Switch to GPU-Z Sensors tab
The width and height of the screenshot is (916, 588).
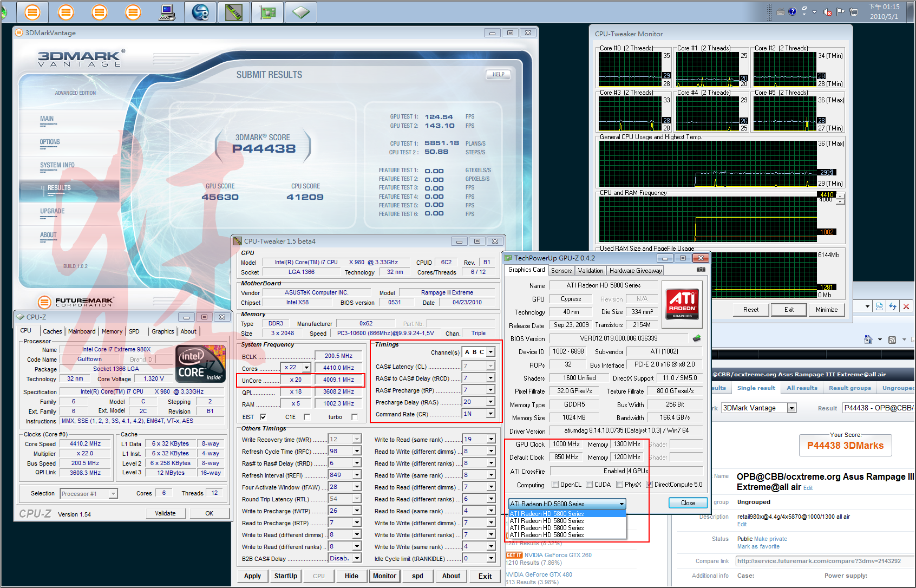coord(561,271)
